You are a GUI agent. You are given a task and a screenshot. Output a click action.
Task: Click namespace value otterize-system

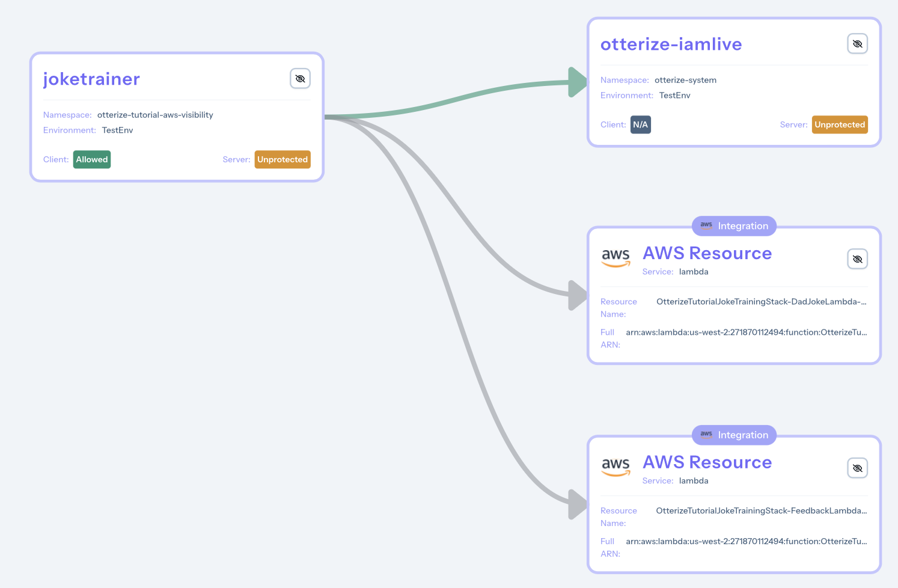[x=685, y=80]
